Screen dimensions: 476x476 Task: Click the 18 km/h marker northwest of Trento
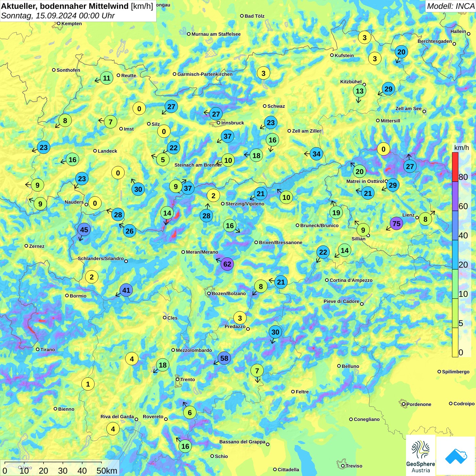point(163,365)
